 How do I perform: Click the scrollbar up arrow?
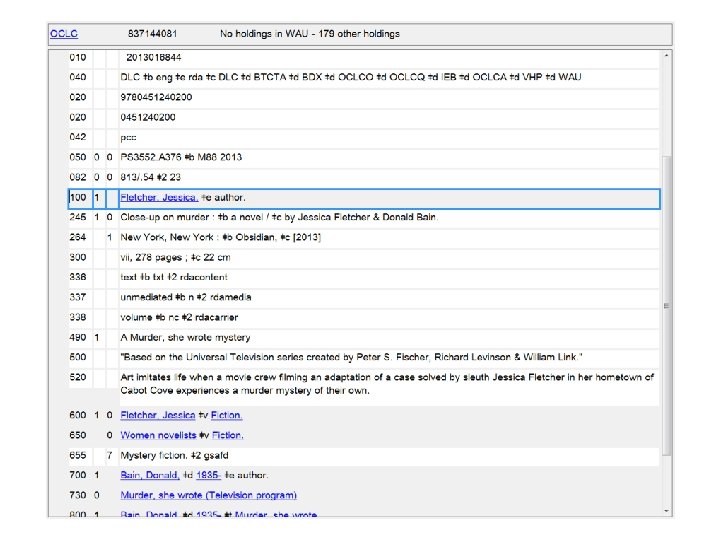(x=666, y=56)
